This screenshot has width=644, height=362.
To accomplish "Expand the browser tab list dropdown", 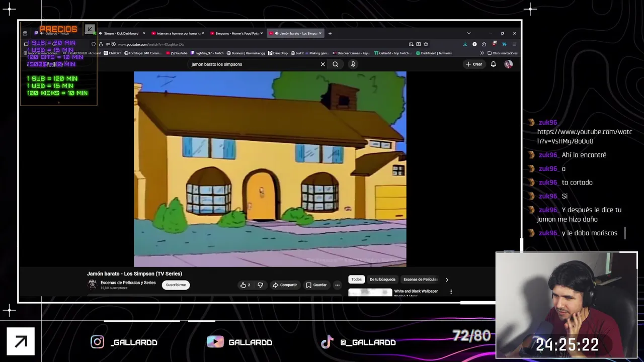I will click(x=468, y=33).
